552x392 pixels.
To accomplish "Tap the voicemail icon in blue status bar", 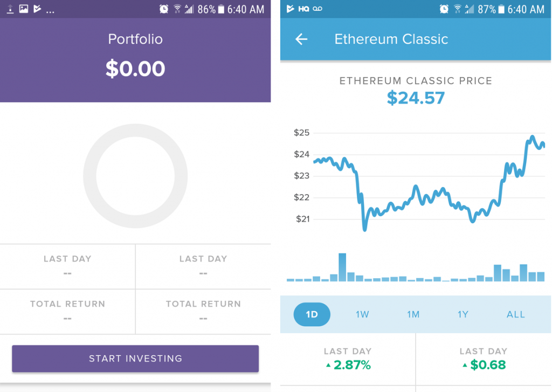I will tap(318, 9).
